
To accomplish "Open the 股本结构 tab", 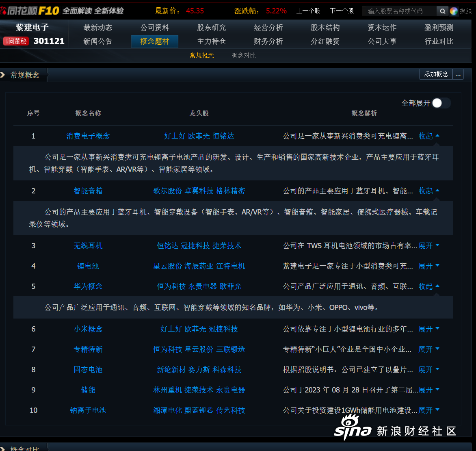I will [325, 28].
